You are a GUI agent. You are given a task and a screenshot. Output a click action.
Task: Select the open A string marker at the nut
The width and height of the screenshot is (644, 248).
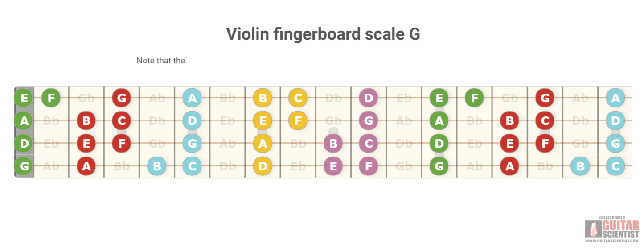(24, 120)
